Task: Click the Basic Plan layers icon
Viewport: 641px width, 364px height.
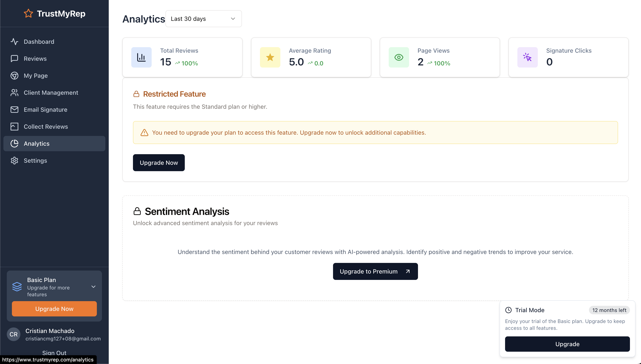Action: 17,286
